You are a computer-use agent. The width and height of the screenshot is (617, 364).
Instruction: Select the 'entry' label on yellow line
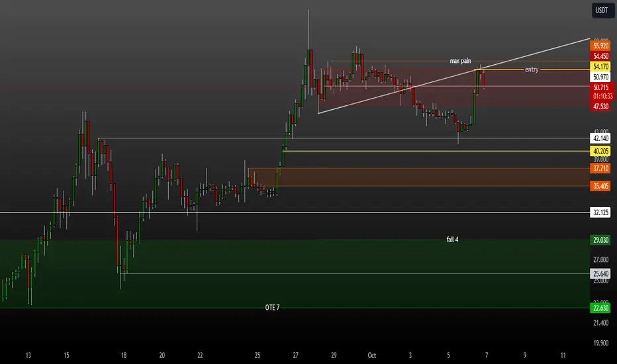pos(532,69)
